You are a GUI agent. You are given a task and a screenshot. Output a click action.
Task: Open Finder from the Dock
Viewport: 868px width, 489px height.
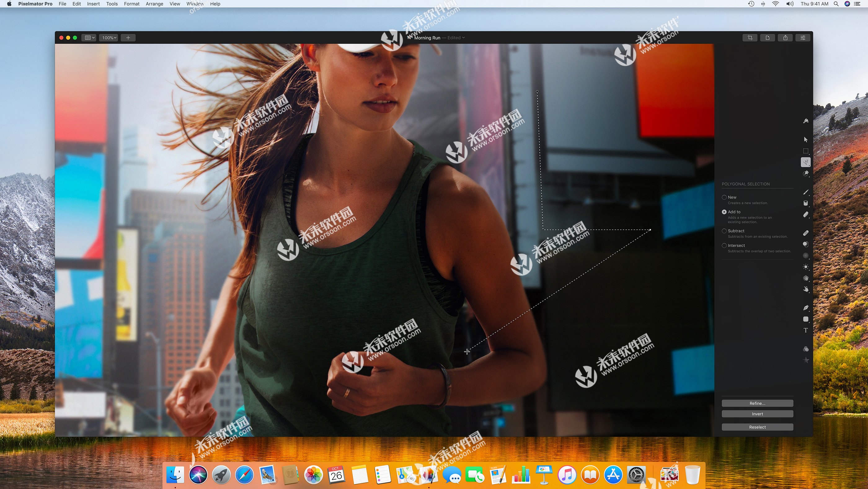(175, 474)
